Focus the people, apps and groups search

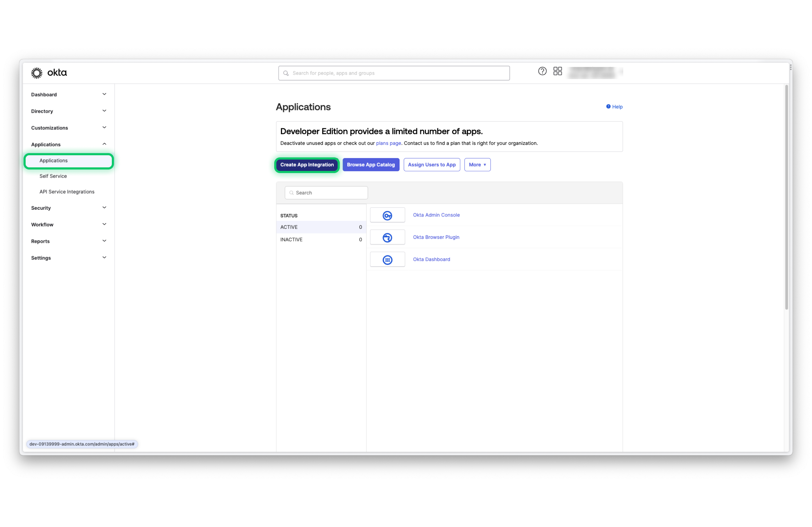point(394,73)
